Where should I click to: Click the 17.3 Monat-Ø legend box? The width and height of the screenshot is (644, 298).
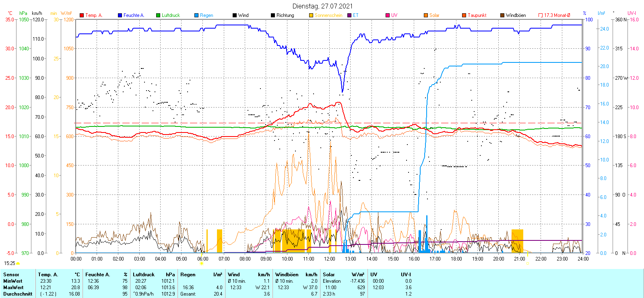click(x=541, y=15)
